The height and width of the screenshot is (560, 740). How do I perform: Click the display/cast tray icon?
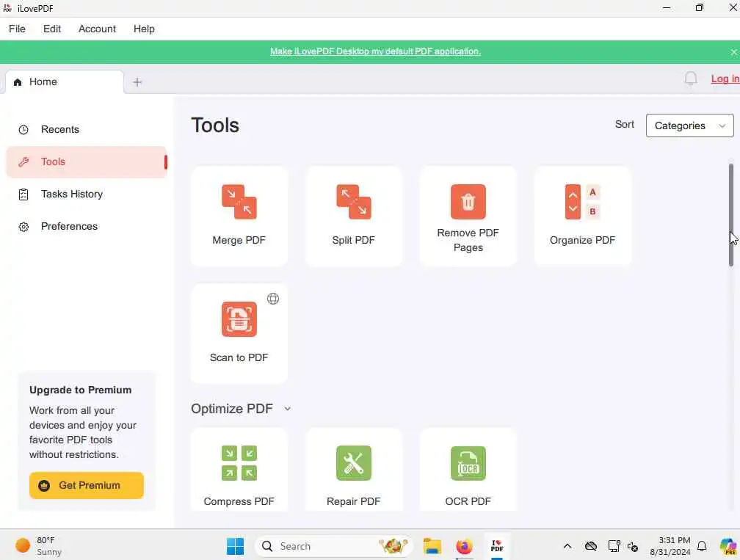(x=614, y=546)
